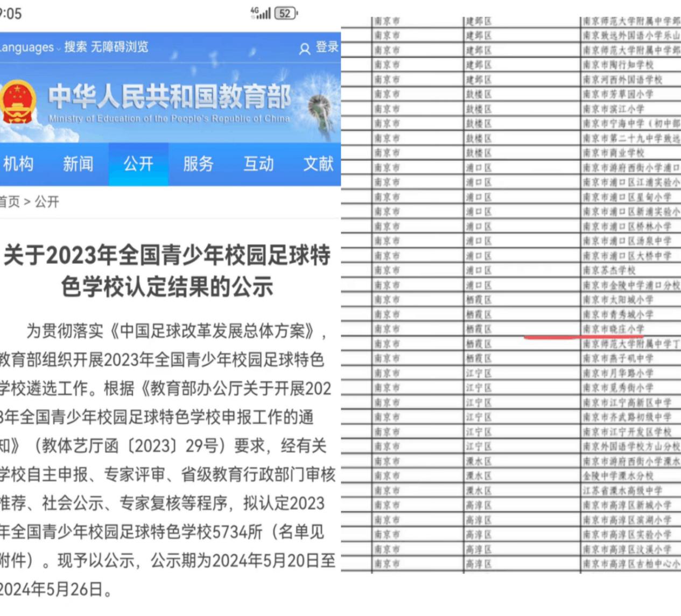Click table cell 南京市高淳区新城小学

coord(627,505)
